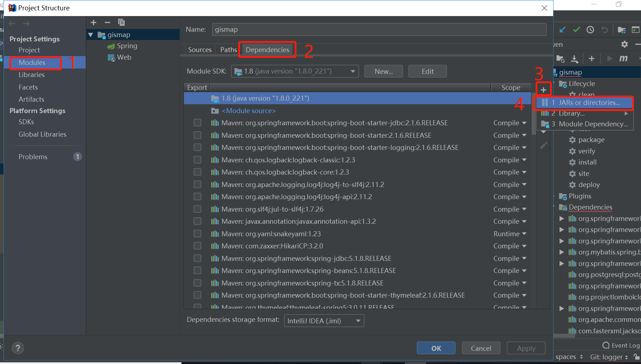Check export for logback-classic:1.2.3 dependency
The width and height of the screenshot is (641, 364).
(197, 160)
